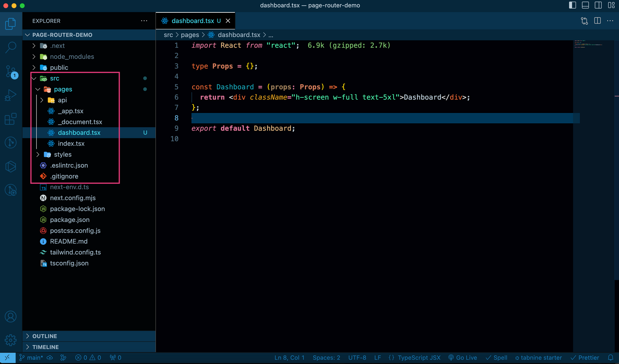The height and width of the screenshot is (364, 619).
Task: Open the Run and Debug view
Action: (x=11, y=95)
